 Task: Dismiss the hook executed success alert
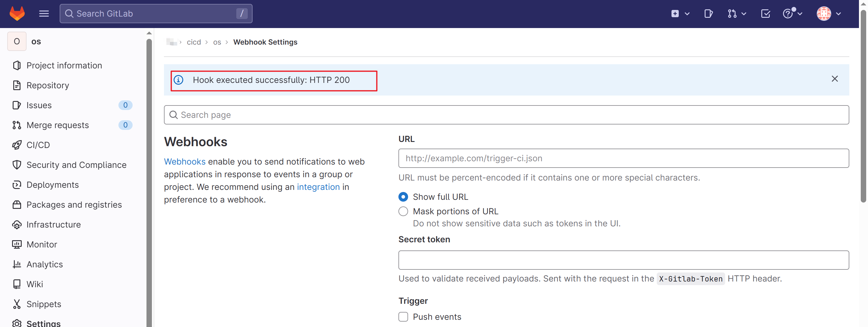834,79
